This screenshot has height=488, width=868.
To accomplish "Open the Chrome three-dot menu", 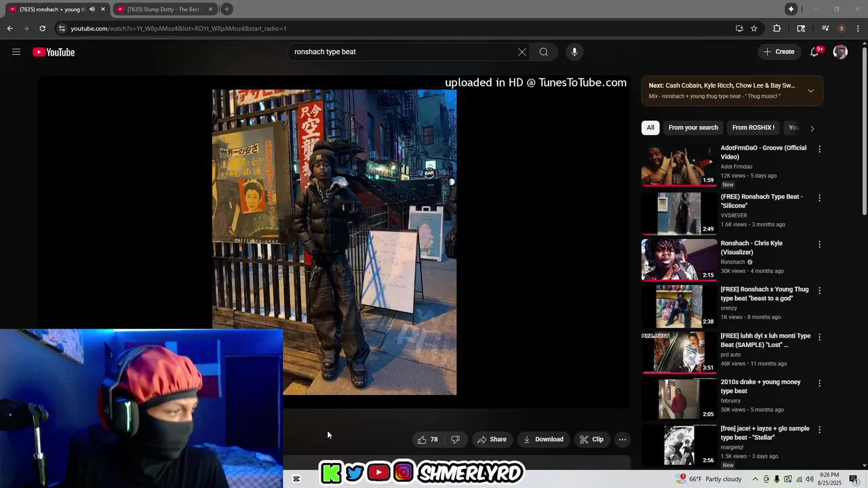I will [x=858, y=28].
